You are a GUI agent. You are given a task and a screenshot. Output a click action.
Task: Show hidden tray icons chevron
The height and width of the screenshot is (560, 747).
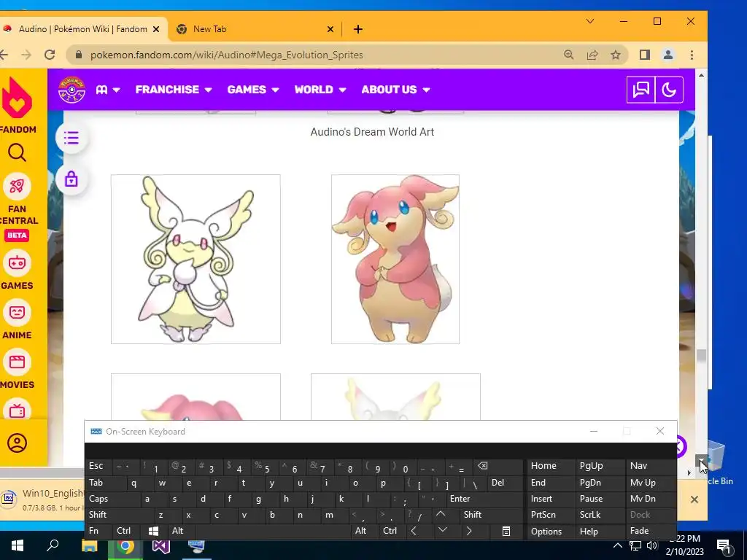[x=617, y=545]
